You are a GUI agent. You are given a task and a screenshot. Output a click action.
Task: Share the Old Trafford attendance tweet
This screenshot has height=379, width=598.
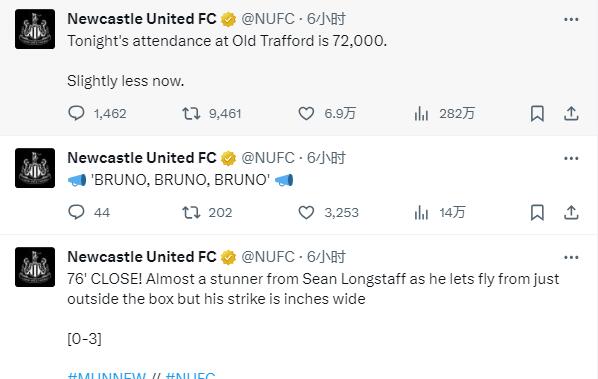point(571,113)
